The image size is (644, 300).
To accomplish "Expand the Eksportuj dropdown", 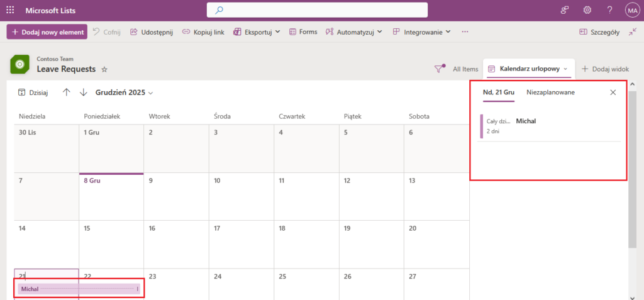I will click(x=257, y=31).
